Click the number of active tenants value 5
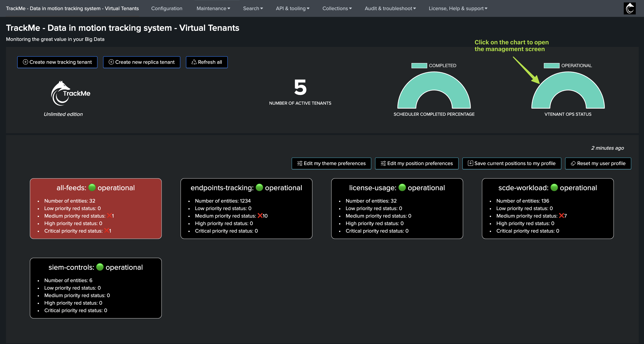 coord(300,87)
